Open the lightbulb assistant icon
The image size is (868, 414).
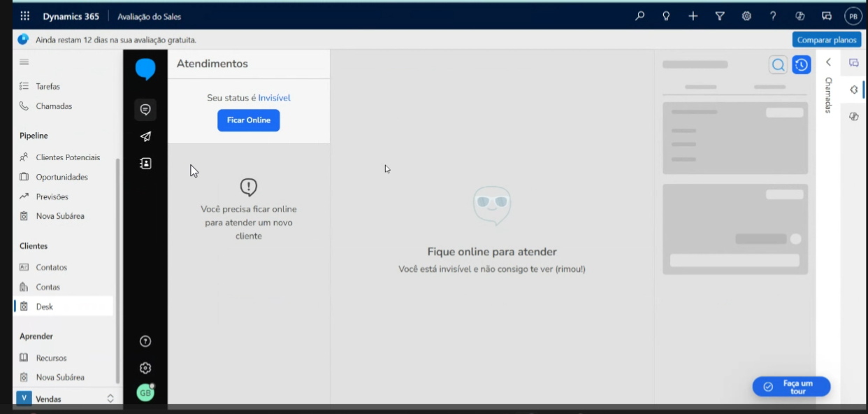coord(666,16)
